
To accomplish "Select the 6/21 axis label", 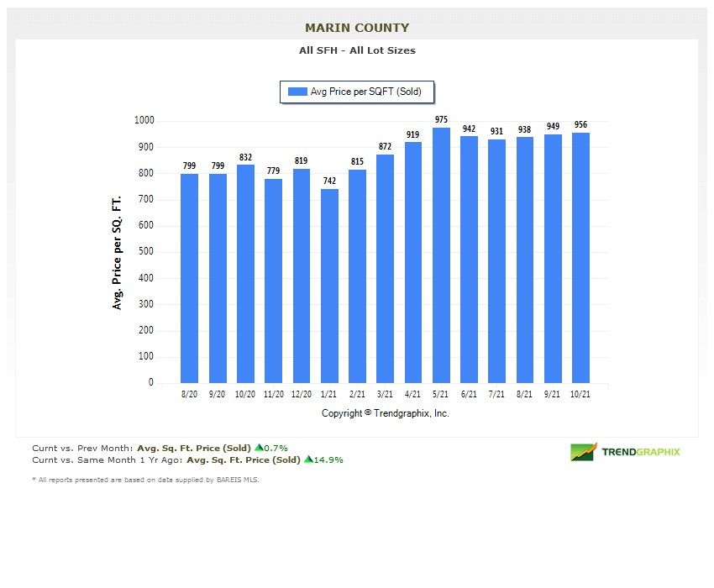I will pos(468,392).
